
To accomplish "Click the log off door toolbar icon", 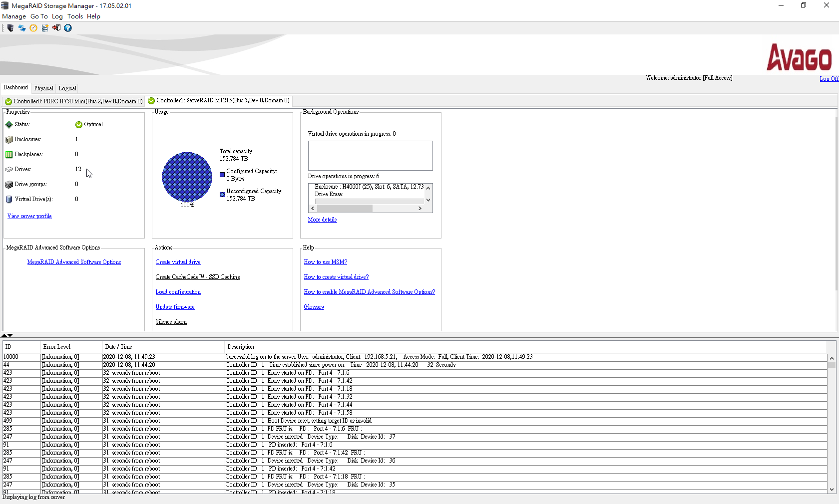I will click(56, 28).
